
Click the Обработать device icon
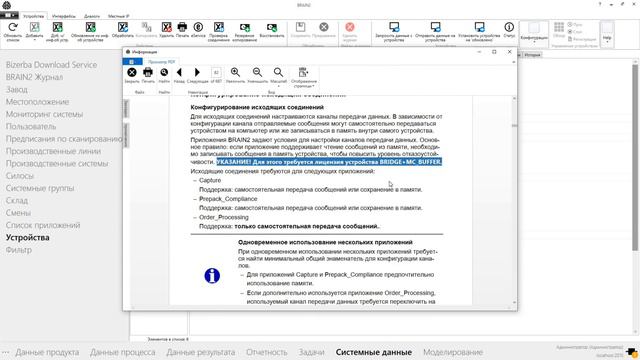122,27
